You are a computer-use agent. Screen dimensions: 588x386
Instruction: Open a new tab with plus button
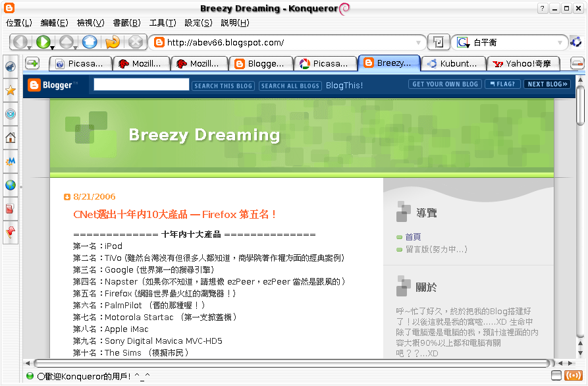[x=33, y=63]
